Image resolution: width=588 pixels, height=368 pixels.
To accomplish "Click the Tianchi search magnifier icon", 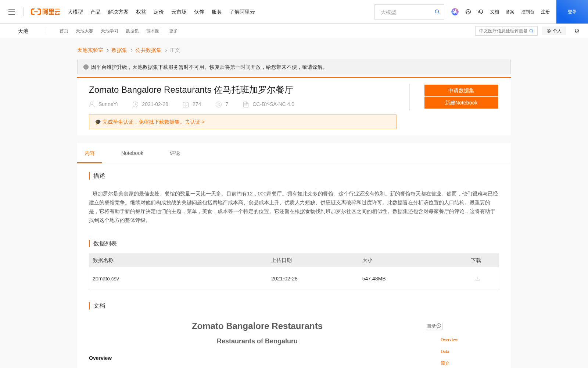I will pos(531,31).
